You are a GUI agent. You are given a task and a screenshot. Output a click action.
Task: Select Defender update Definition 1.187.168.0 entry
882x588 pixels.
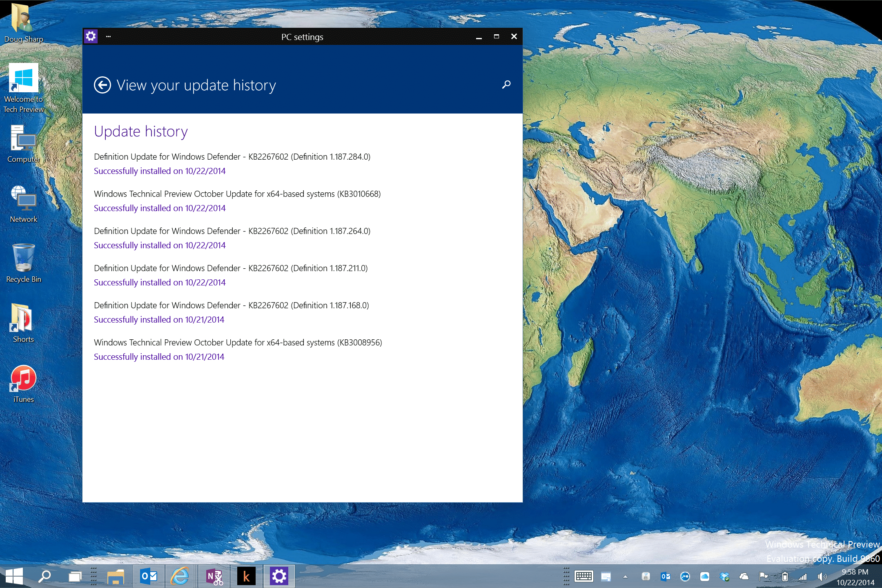tap(232, 305)
